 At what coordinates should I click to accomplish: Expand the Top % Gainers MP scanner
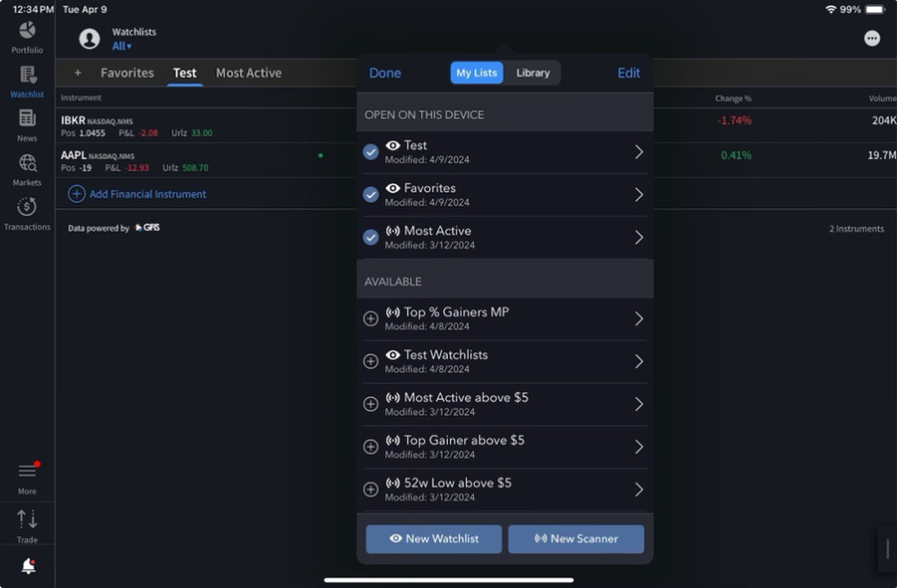coord(638,317)
